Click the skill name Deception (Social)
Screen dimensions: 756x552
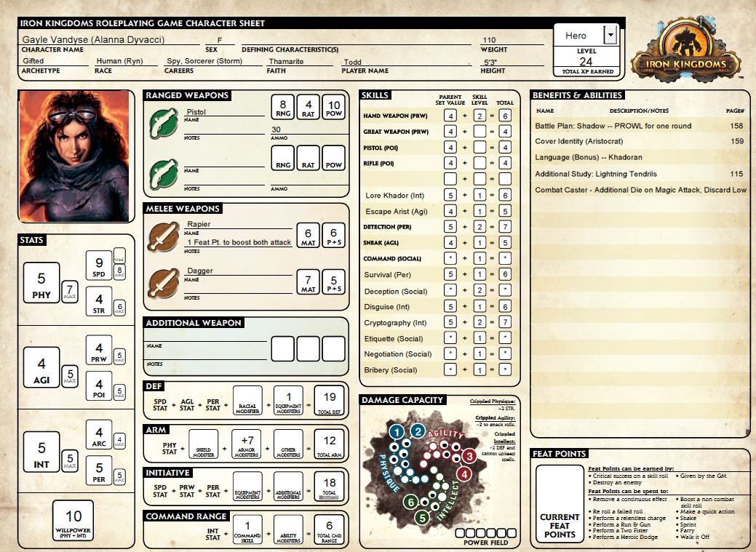(x=396, y=291)
